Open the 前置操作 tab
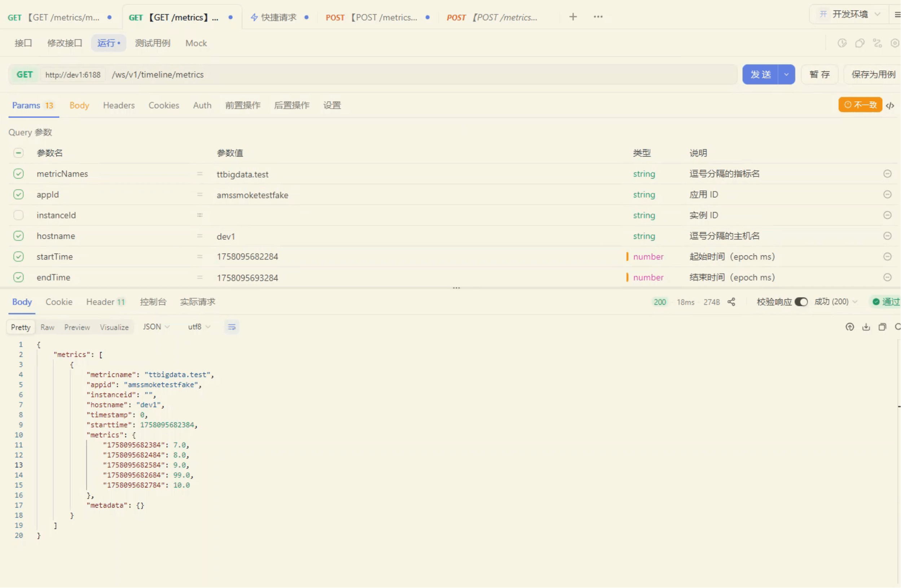 point(243,106)
